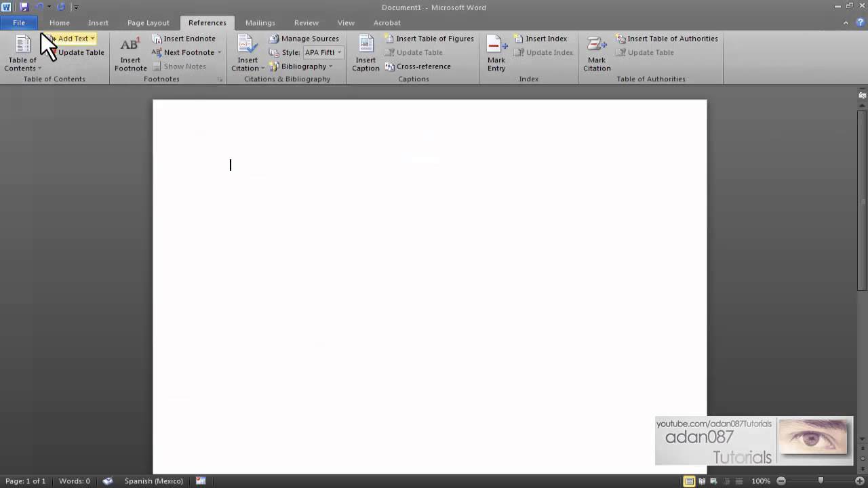Click the spelling check icon in status bar
This screenshot has width=868, height=488.
tap(107, 481)
